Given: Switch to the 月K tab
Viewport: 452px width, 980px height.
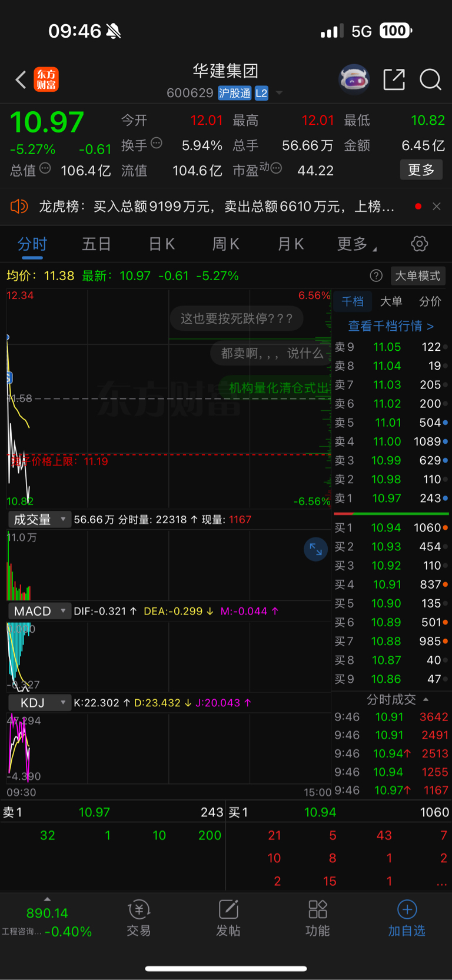Looking at the screenshot, I should 290,244.
